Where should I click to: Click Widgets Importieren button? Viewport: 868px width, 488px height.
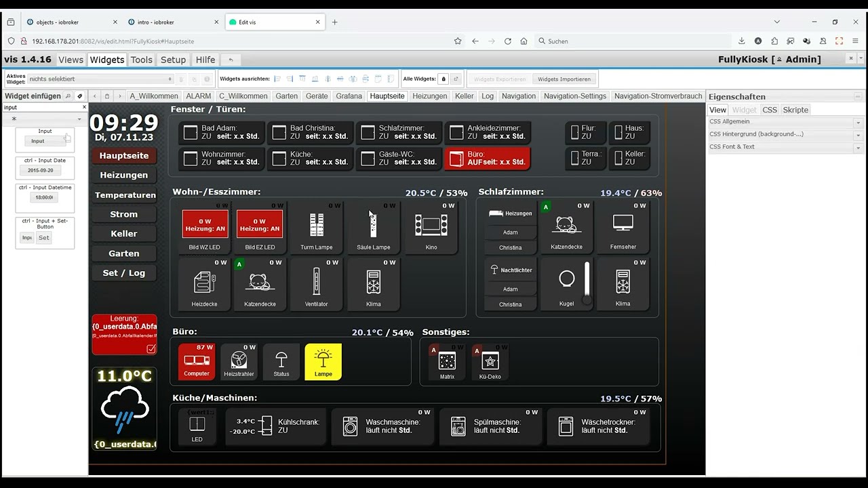coord(564,79)
